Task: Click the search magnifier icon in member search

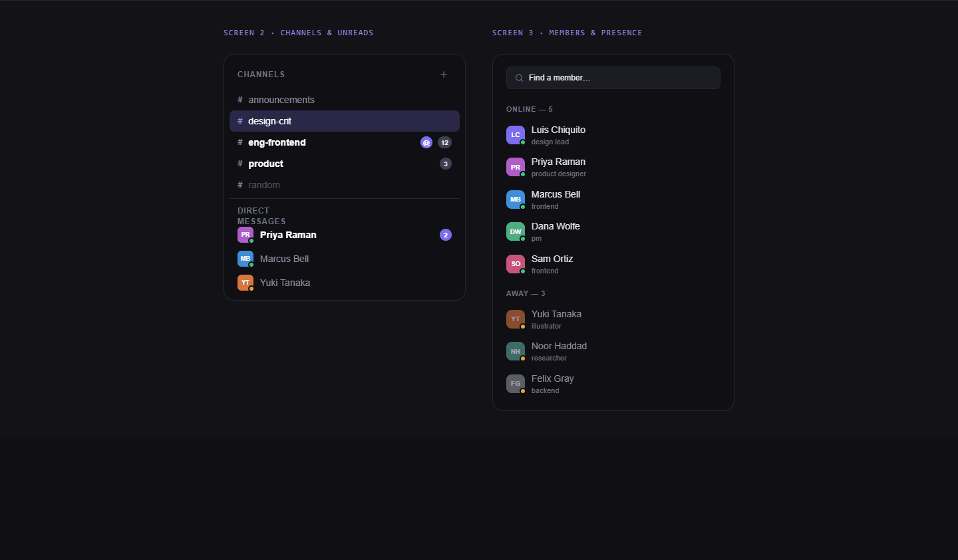Action: coord(519,78)
